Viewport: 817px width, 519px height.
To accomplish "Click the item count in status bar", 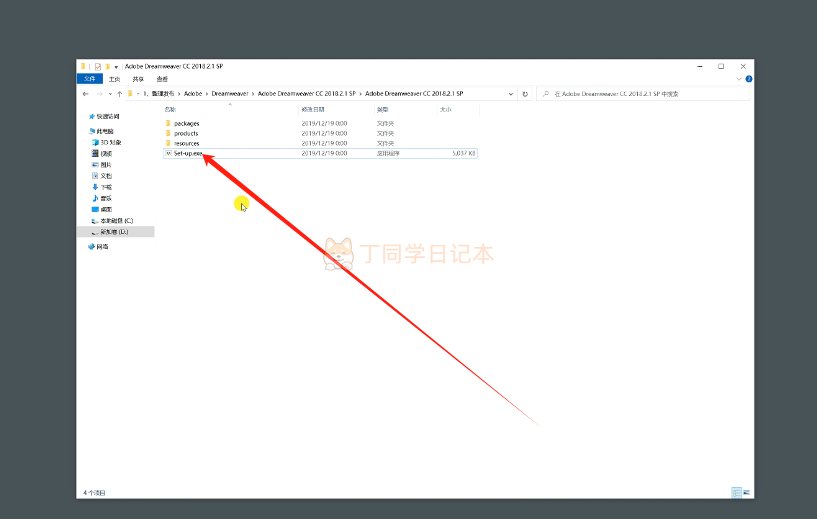I will click(94, 493).
